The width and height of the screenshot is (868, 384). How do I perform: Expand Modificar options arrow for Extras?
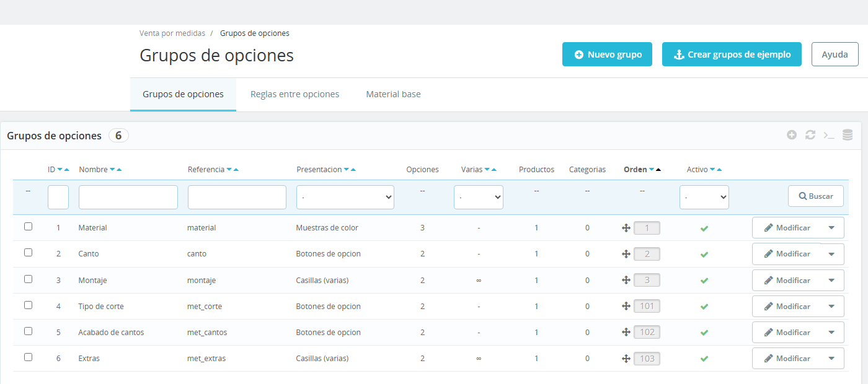tap(831, 358)
